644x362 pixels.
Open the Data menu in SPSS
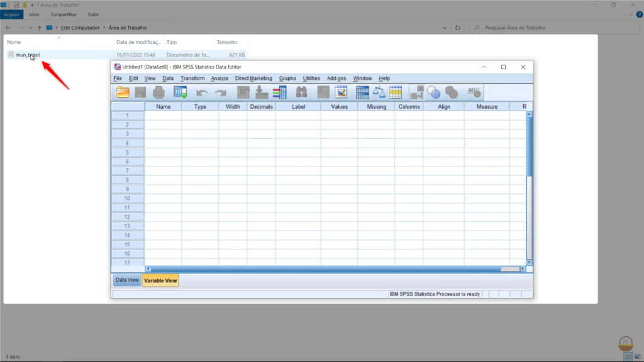[x=168, y=79]
